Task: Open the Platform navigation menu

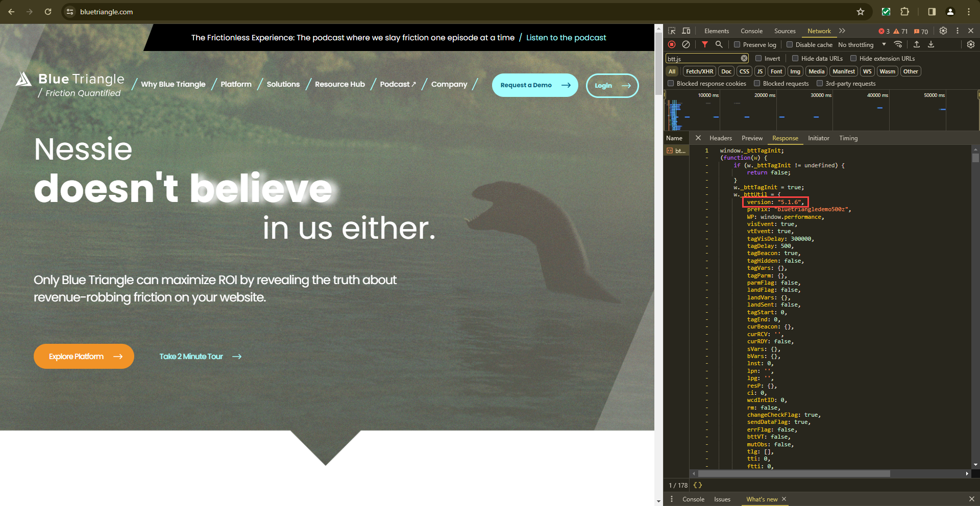Action: pos(236,84)
